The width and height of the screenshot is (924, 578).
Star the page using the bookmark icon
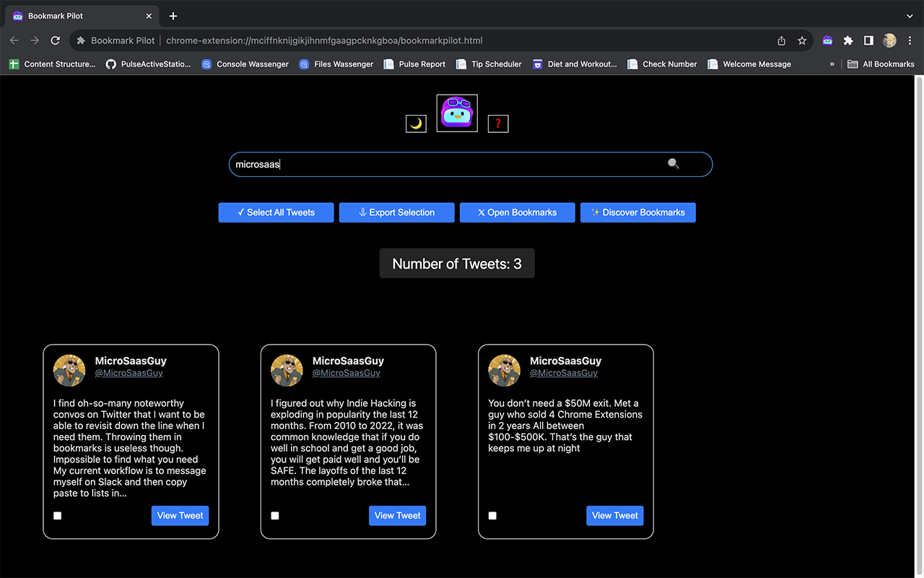[802, 40]
